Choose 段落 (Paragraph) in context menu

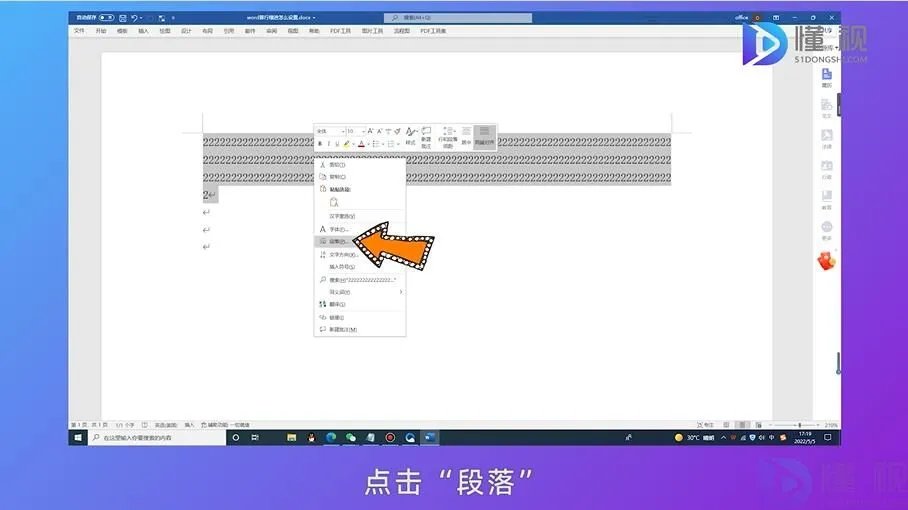pos(359,241)
